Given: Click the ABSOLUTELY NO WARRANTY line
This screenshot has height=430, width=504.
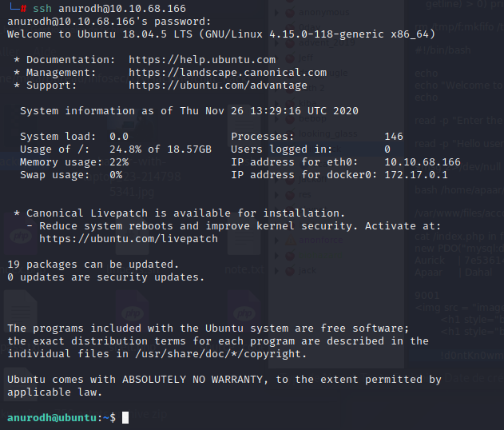Looking at the screenshot, I should [x=224, y=380].
